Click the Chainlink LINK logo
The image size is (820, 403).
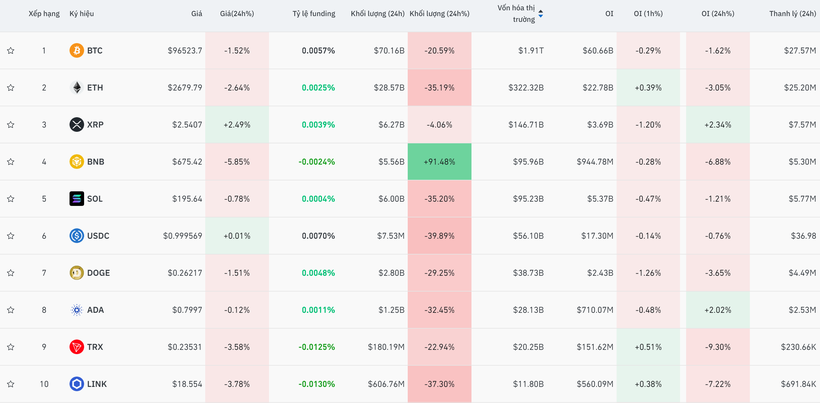76,384
